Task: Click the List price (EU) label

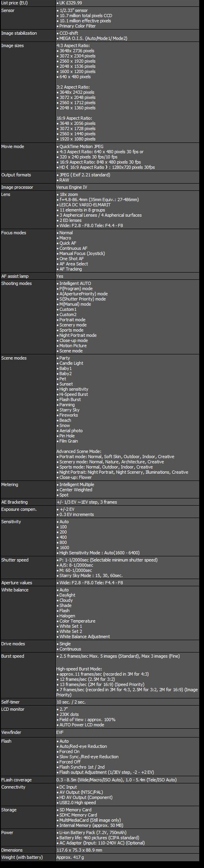Action: (x=14, y=3)
